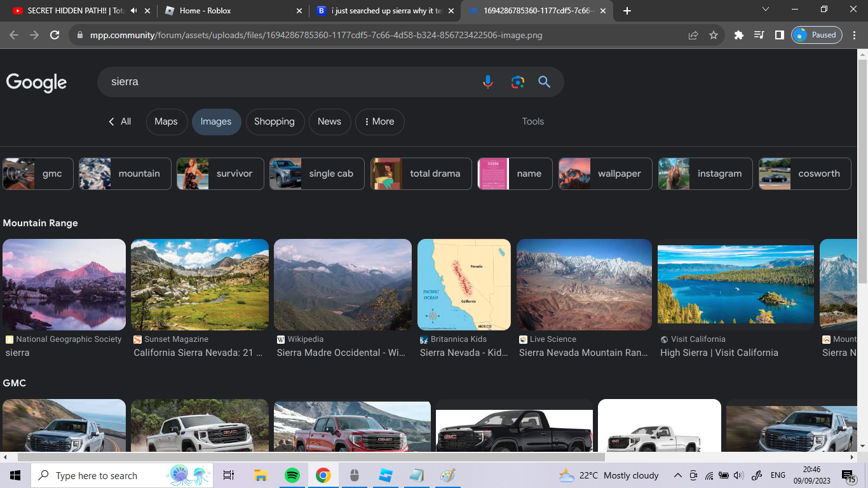Screen dimensions: 868x488
Task: Show hidden system tray icons chevron
Action: click(677, 475)
